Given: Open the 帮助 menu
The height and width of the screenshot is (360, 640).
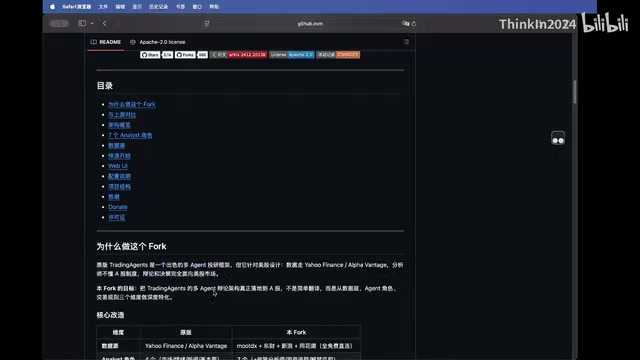Looking at the screenshot, I should [214, 7].
